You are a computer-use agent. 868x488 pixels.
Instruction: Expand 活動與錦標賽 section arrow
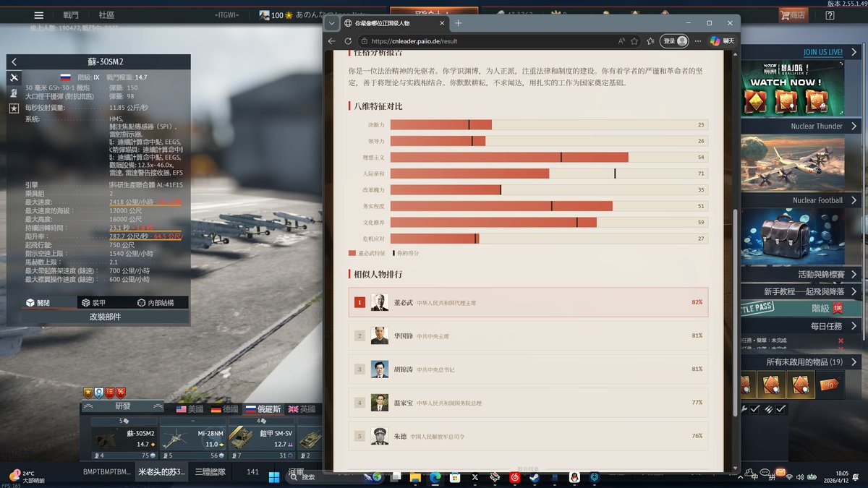[854, 275]
